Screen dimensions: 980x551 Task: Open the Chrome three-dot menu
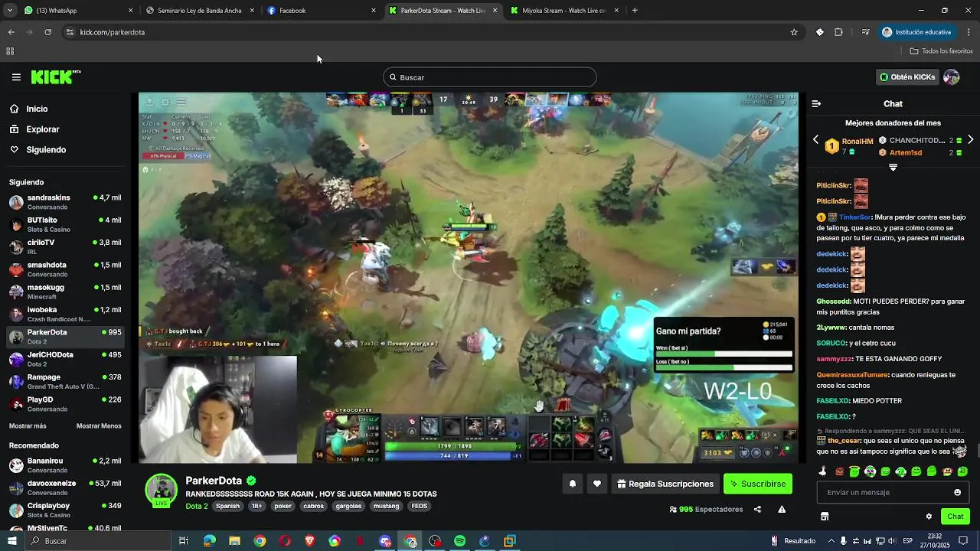coord(969,32)
